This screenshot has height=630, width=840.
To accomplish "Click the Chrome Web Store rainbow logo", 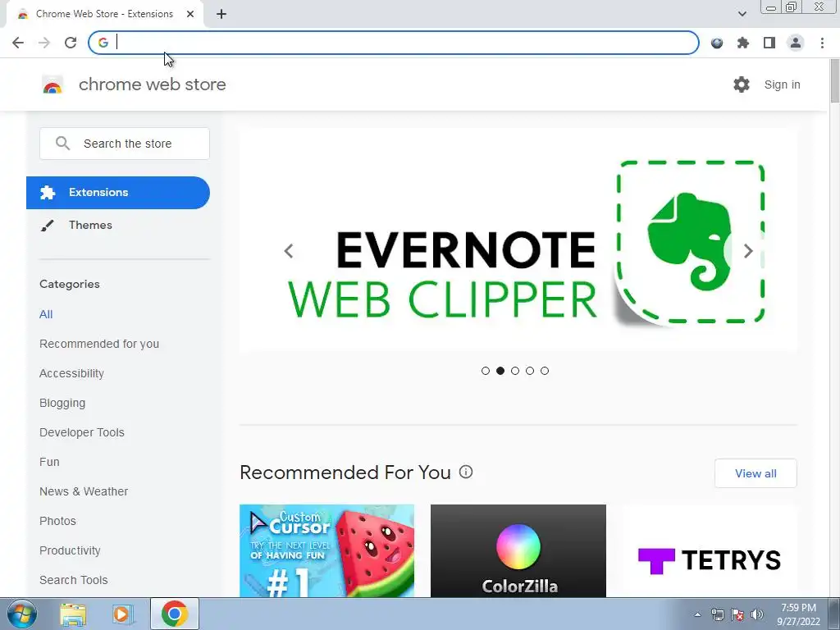I will (x=52, y=84).
